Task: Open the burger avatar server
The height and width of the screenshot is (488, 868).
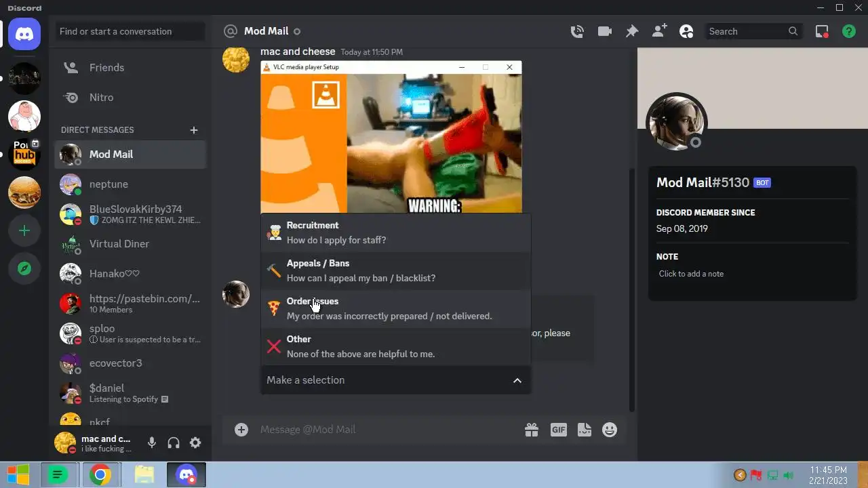Action: pyautogui.click(x=24, y=192)
